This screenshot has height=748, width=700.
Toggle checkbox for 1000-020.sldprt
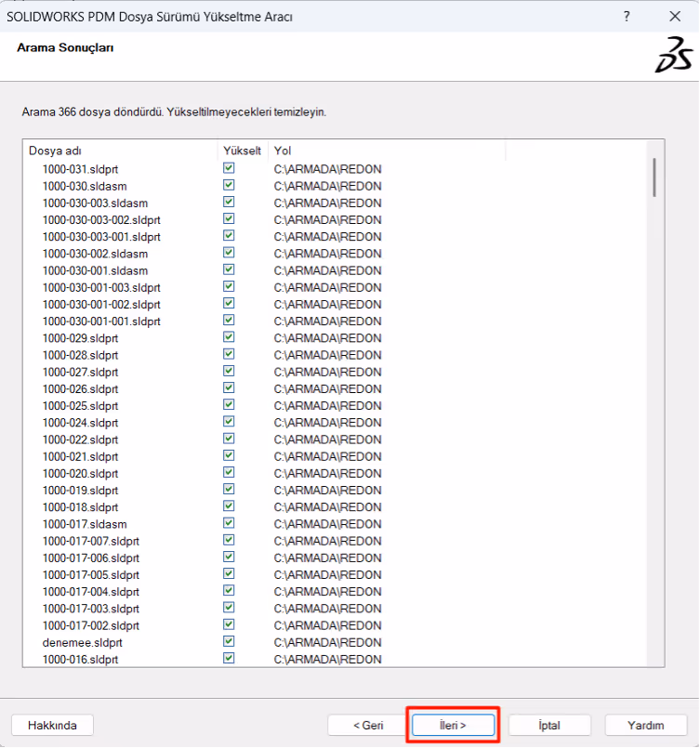coord(229,472)
